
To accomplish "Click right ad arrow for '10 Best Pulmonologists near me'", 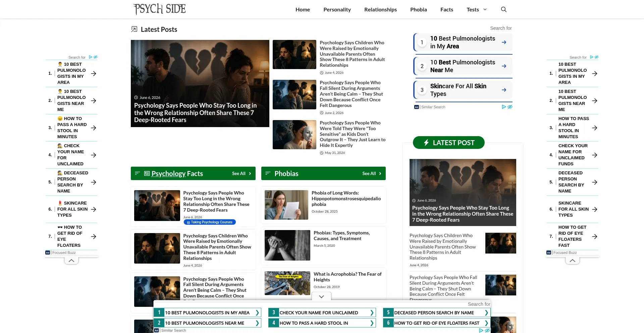I will [595, 101].
